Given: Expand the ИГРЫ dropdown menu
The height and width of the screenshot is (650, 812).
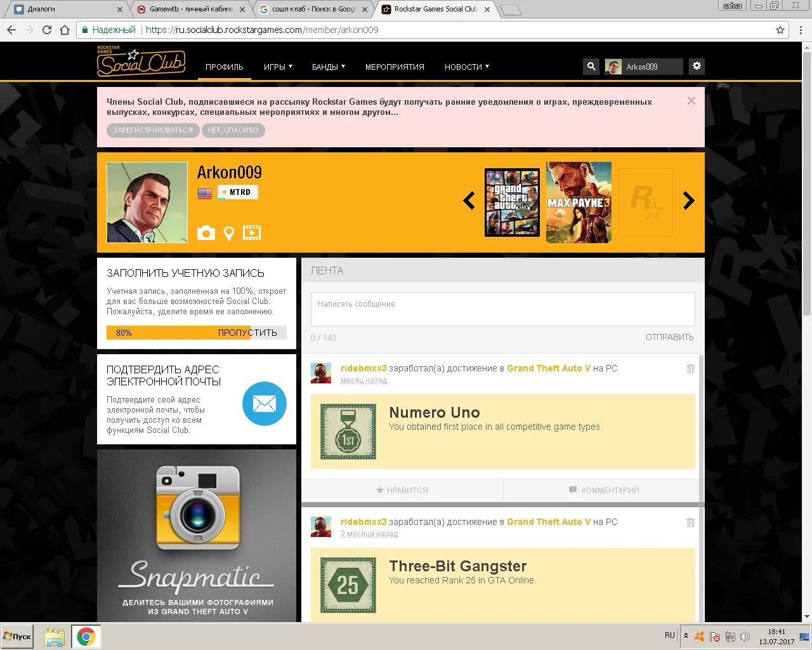Looking at the screenshot, I should pyautogui.click(x=278, y=67).
